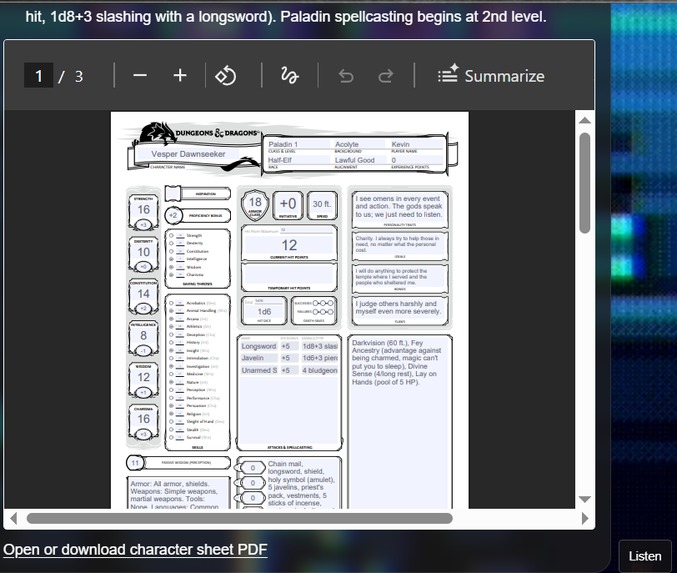Viewport: 677px width, 573px height.
Task: Click the first death save success circle
Action: 316,303
